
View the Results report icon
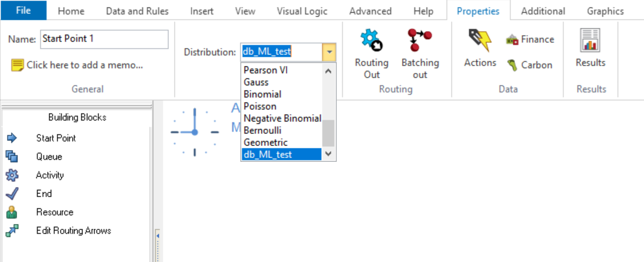(x=590, y=49)
